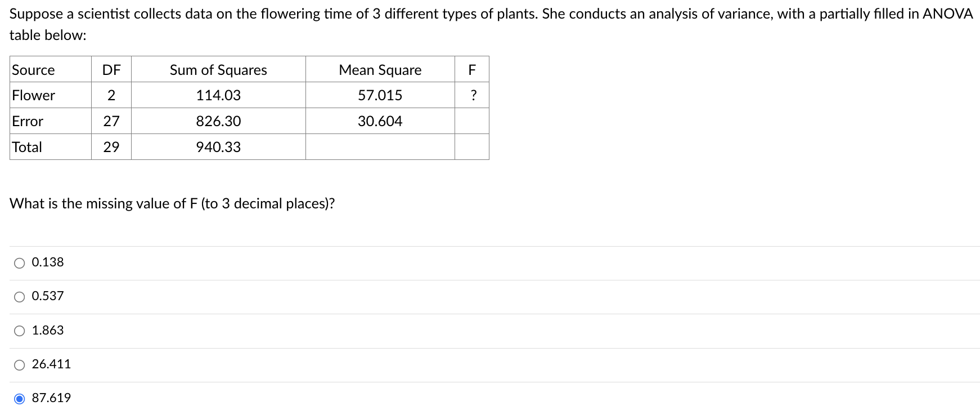980x419 pixels.
Task: Click the DF column header
Action: point(111,69)
